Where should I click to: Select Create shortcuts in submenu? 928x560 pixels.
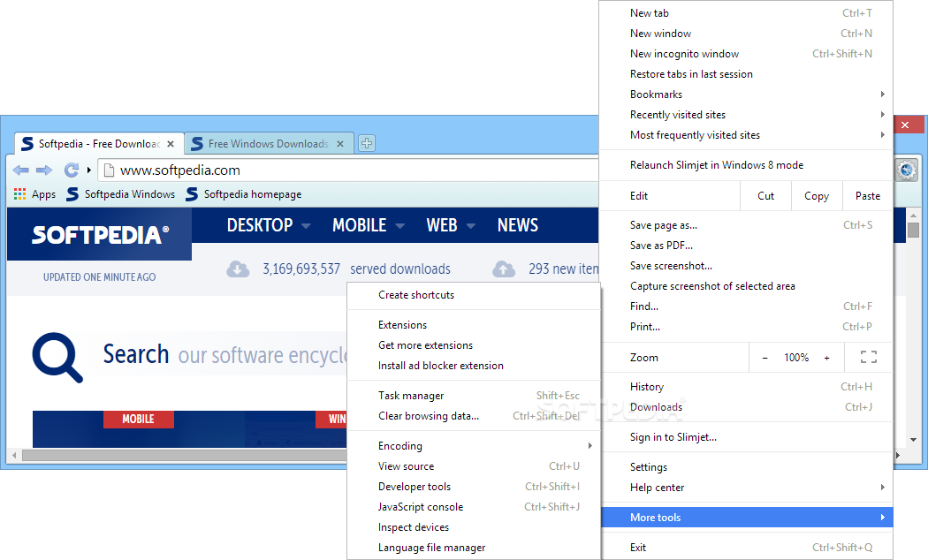pos(474,295)
